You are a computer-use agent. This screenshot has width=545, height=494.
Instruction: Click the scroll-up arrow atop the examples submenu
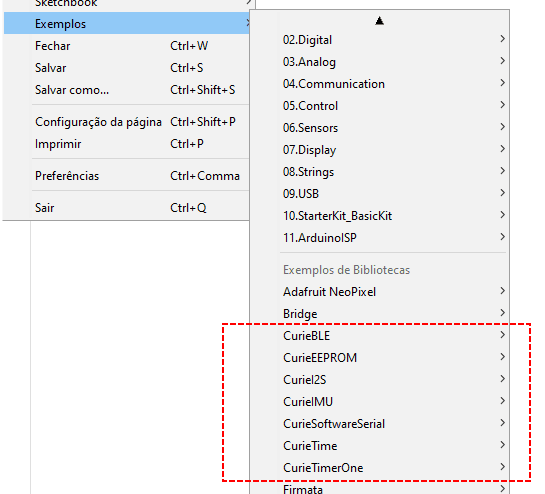(x=379, y=21)
